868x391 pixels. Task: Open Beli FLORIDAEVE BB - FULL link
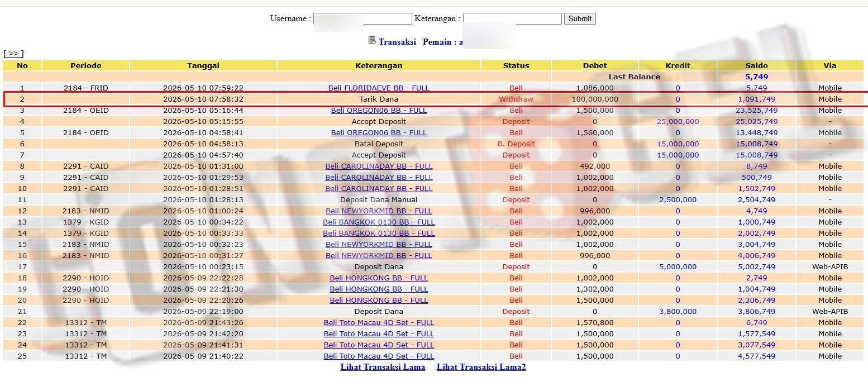click(x=379, y=88)
